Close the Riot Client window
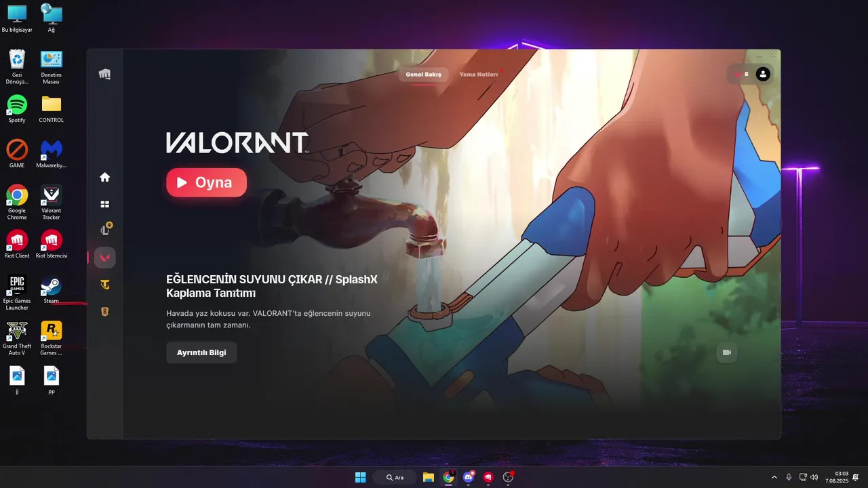The width and height of the screenshot is (868, 488). tap(774, 55)
